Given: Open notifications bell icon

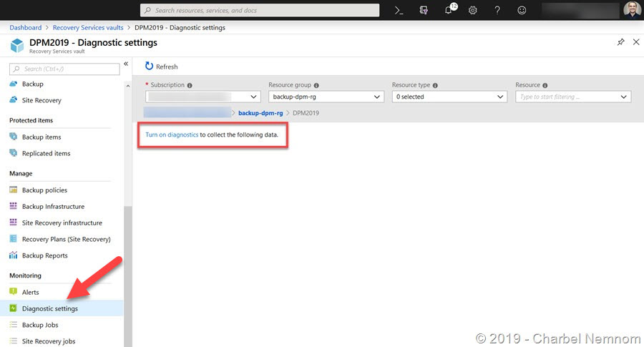Looking at the screenshot, I should (x=449, y=10).
